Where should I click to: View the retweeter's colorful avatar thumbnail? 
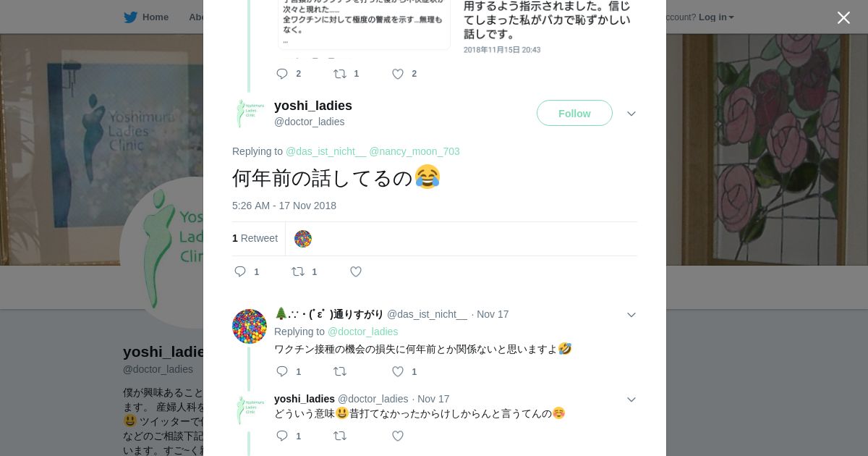click(x=303, y=239)
